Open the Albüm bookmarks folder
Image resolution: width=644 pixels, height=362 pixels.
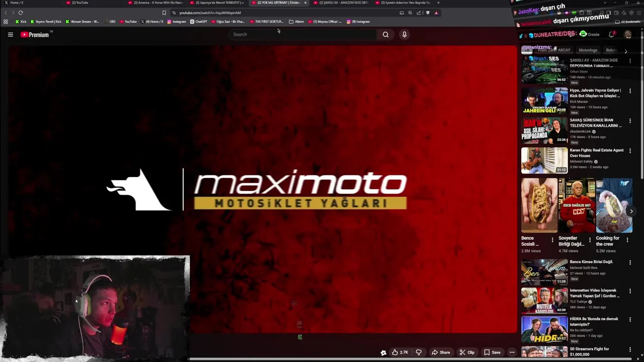click(296, 22)
